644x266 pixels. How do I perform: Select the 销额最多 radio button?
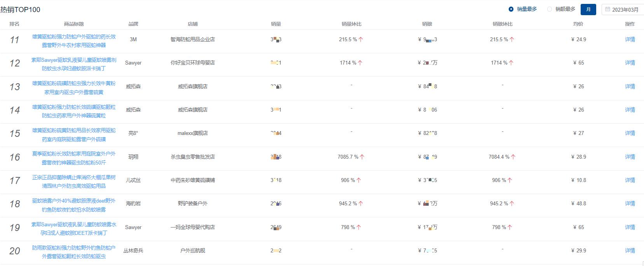(550, 9)
